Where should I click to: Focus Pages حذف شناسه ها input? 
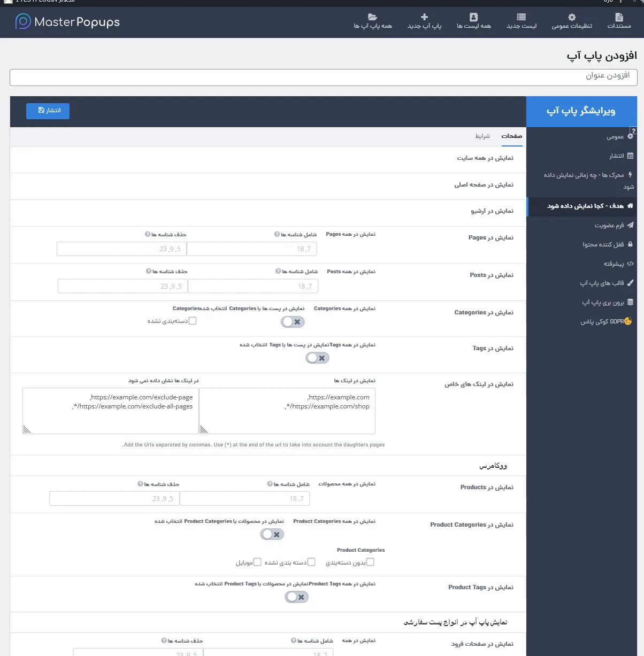coord(122,249)
